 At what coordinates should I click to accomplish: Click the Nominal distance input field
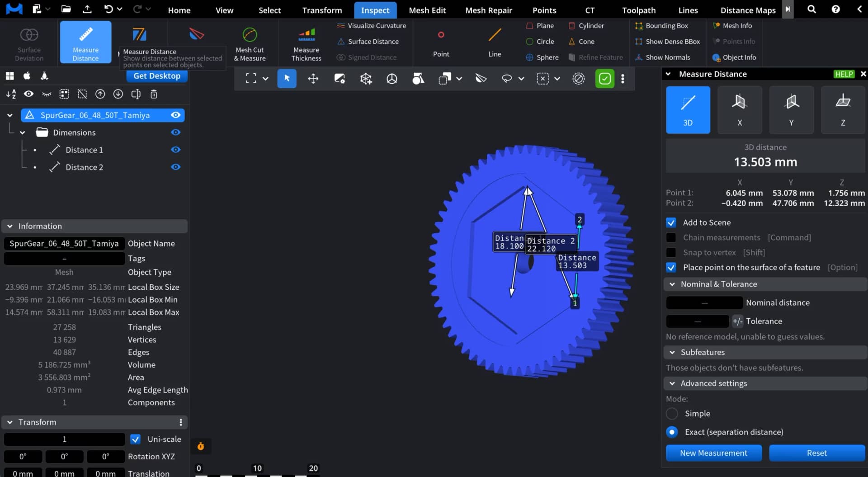tap(704, 303)
